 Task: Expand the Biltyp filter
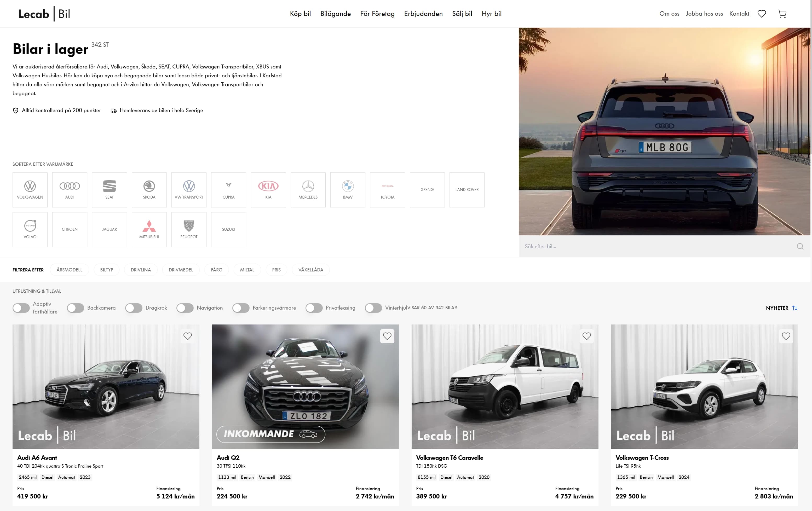[107, 270]
